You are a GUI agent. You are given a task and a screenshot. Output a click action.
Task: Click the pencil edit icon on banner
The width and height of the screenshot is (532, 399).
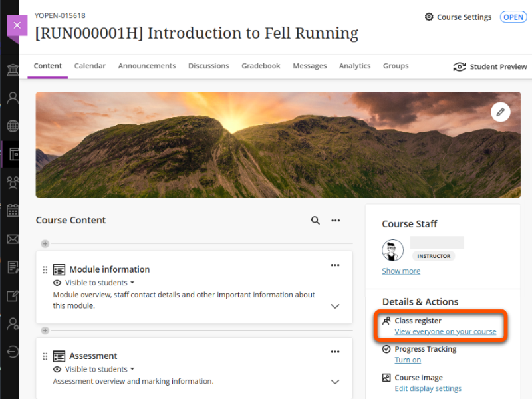(500, 112)
